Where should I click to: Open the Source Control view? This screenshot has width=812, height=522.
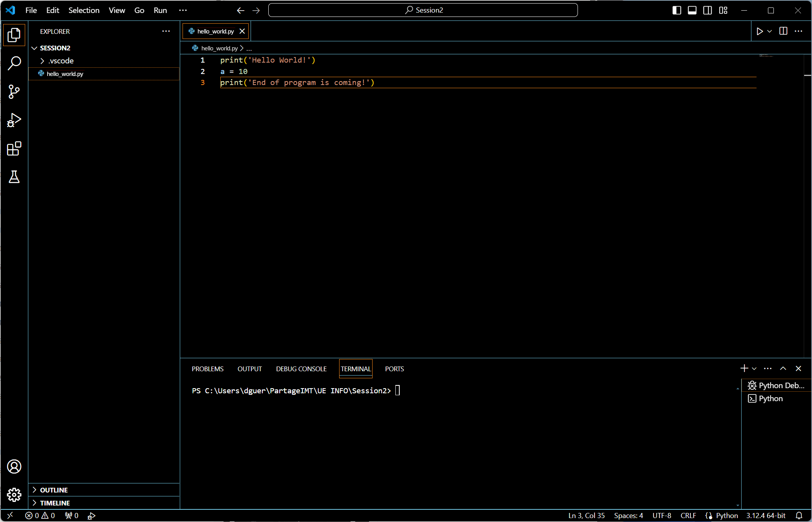pos(14,91)
